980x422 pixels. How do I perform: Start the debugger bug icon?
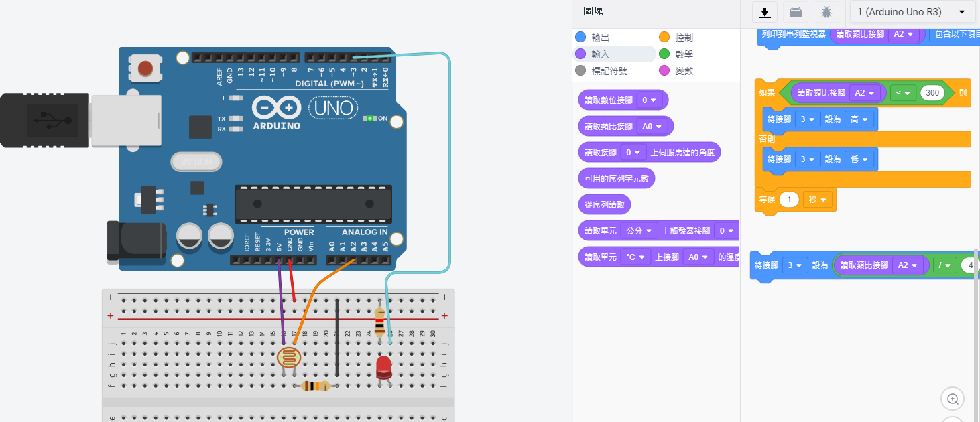826,12
